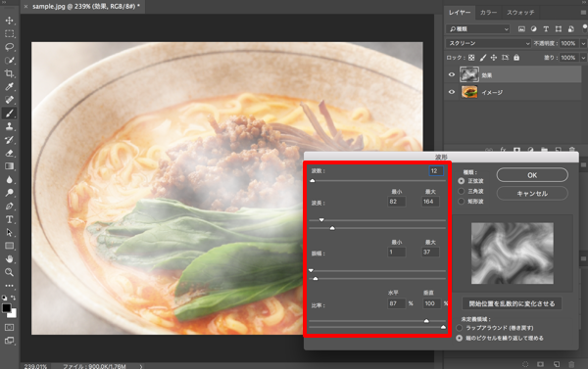Screen dimensions: 588x369
Task: Select the Horizontal Type tool
Action: coord(10,219)
